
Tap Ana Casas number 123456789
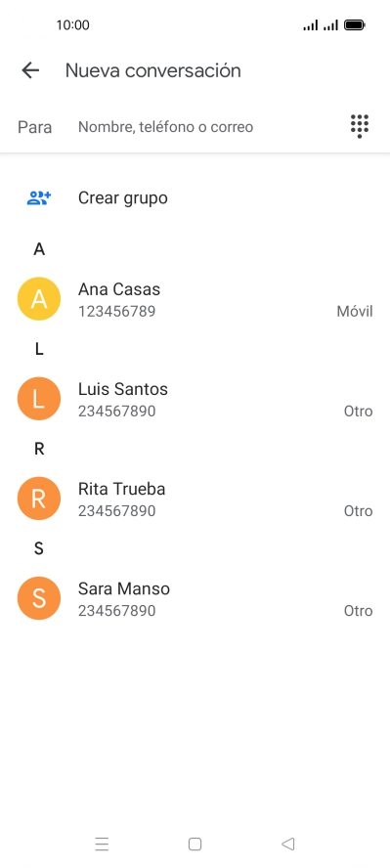click(116, 311)
